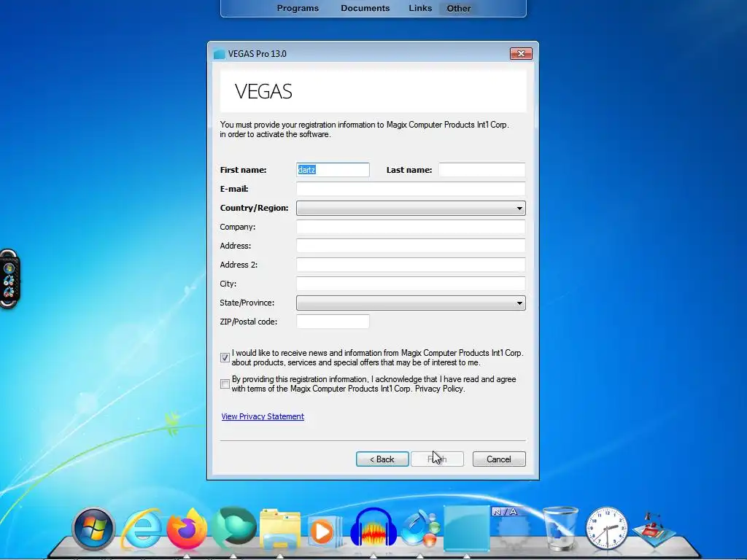Image resolution: width=747 pixels, height=560 pixels.
Task: Click the Address 2 input field
Action: point(411,265)
